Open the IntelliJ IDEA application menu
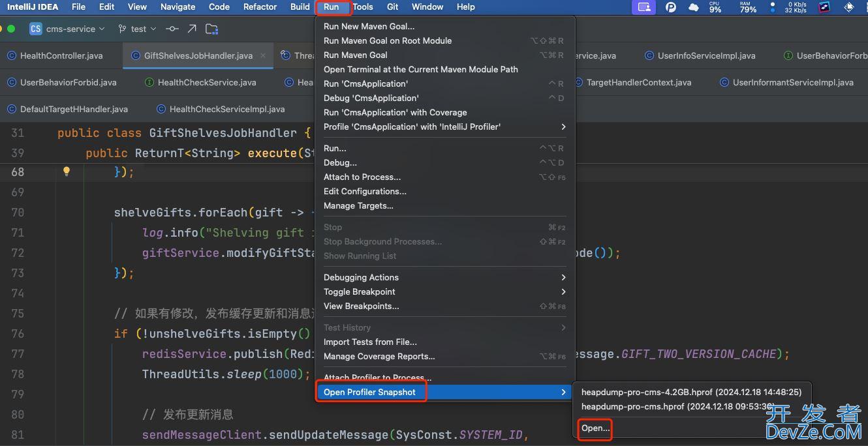The image size is (868, 446). 33,7
